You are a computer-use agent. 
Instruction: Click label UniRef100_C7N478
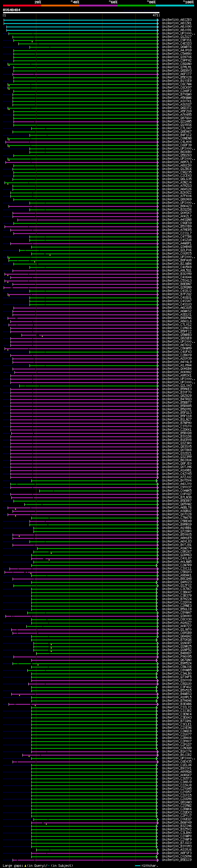(x=177, y=518)
